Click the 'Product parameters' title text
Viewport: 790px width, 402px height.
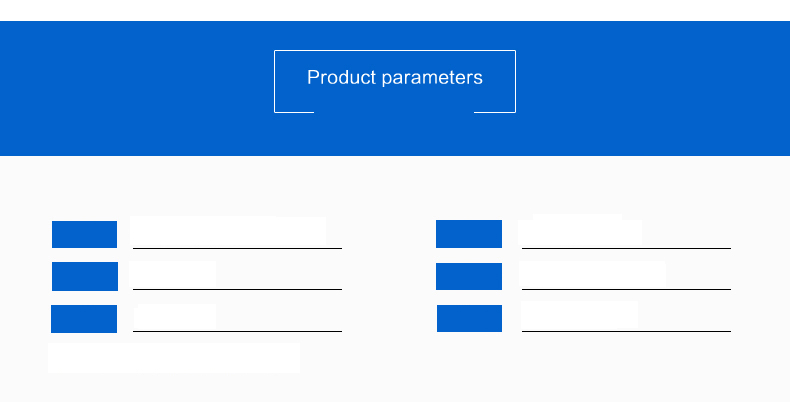[x=394, y=78]
